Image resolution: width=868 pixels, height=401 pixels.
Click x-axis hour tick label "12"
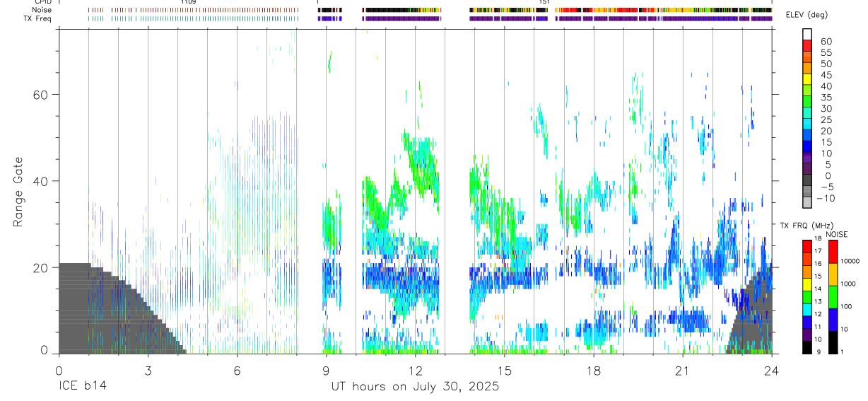coord(415,371)
